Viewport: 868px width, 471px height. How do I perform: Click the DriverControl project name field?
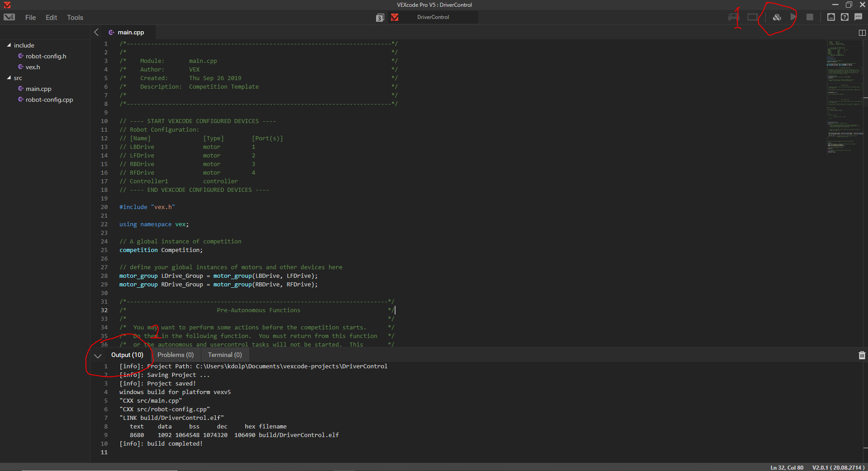pyautogui.click(x=433, y=17)
